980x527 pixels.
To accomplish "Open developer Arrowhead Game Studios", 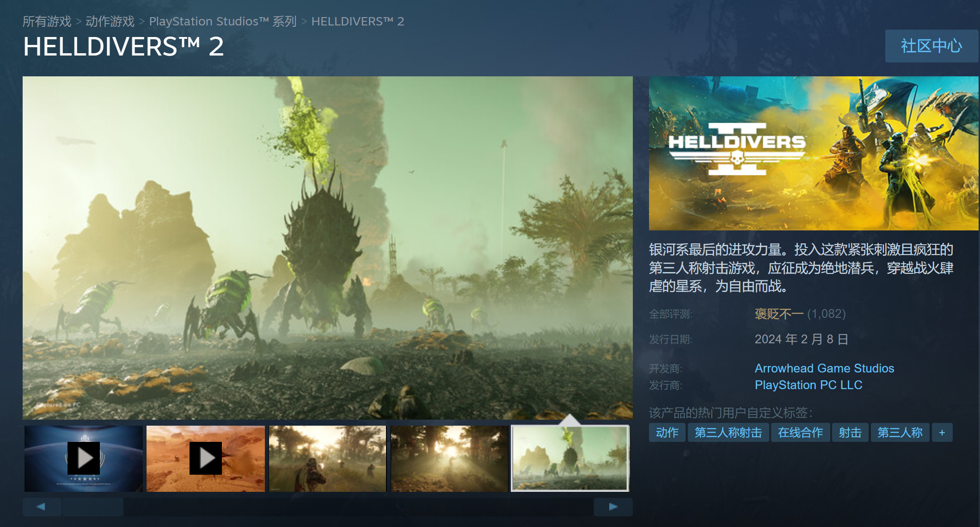I will coord(824,368).
